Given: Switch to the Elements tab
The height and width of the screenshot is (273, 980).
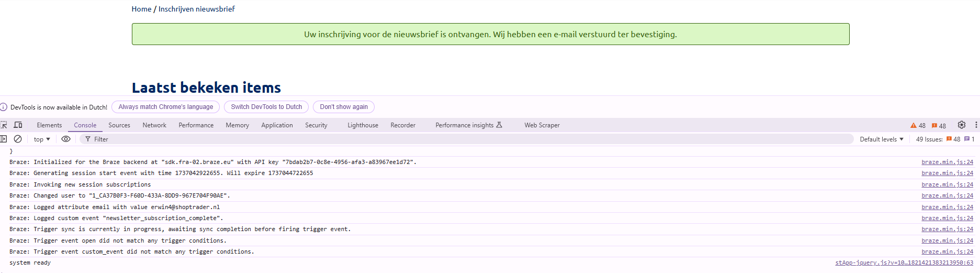Looking at the screenshot, I should pyautogui.click(x=49, y=125).
